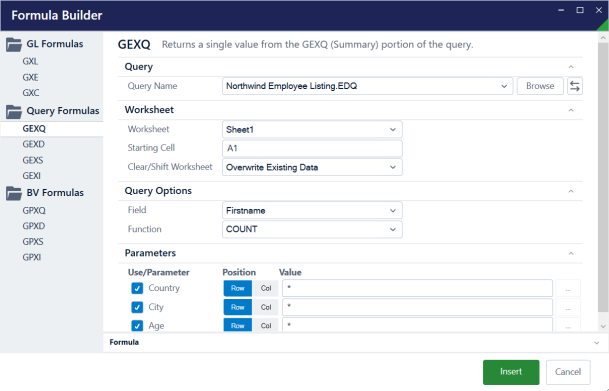Open the Function COUNT dropdown

point(312,229)
